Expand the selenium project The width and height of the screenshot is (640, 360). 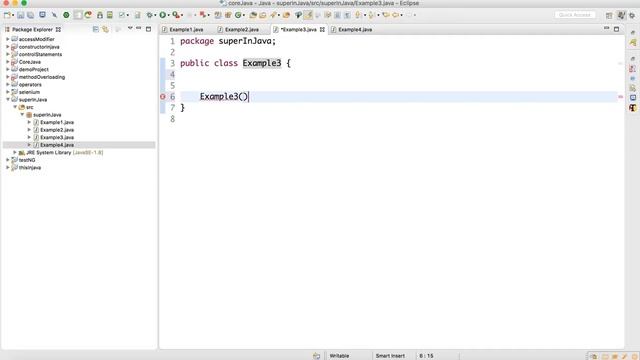[x=8, y=92]
